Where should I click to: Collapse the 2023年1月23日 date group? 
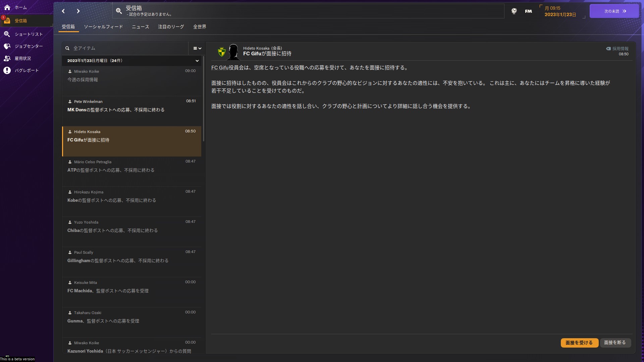pyautogui.click(x=197, y=61)
